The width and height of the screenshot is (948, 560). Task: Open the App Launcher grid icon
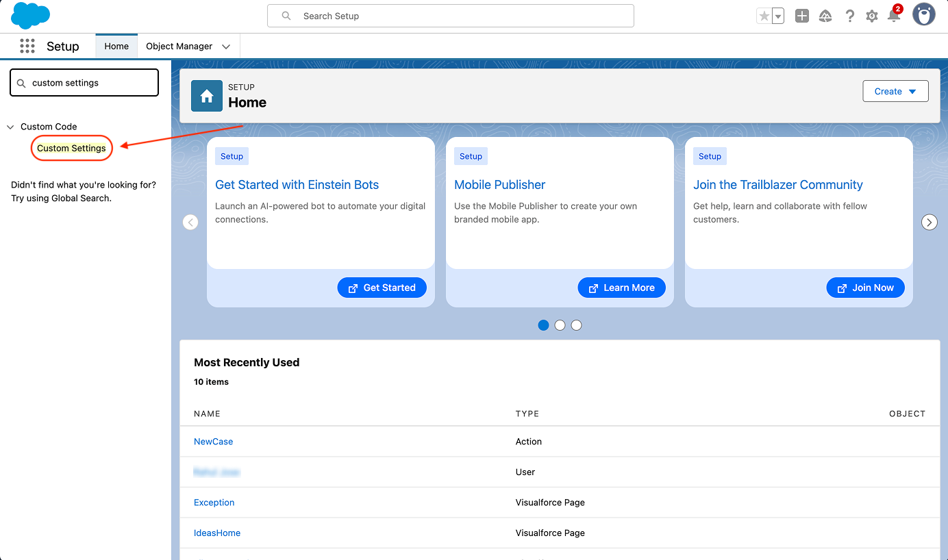(x=27, y=46)
